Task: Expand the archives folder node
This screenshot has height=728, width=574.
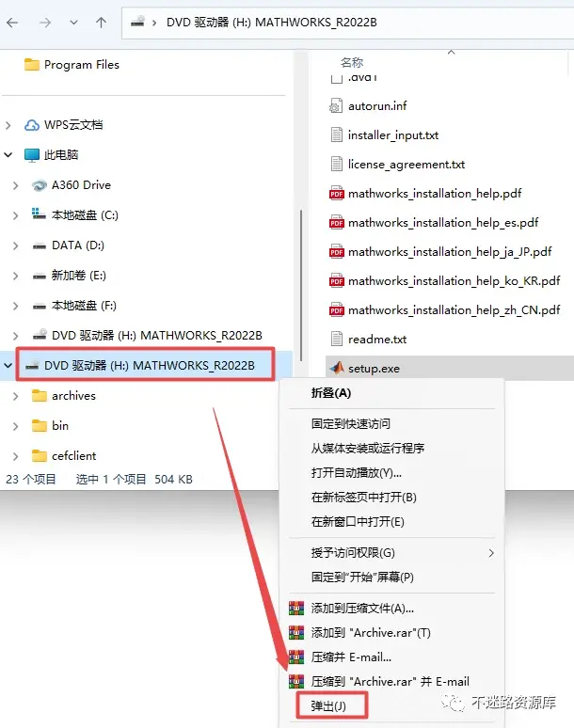Action: point(15,396)
